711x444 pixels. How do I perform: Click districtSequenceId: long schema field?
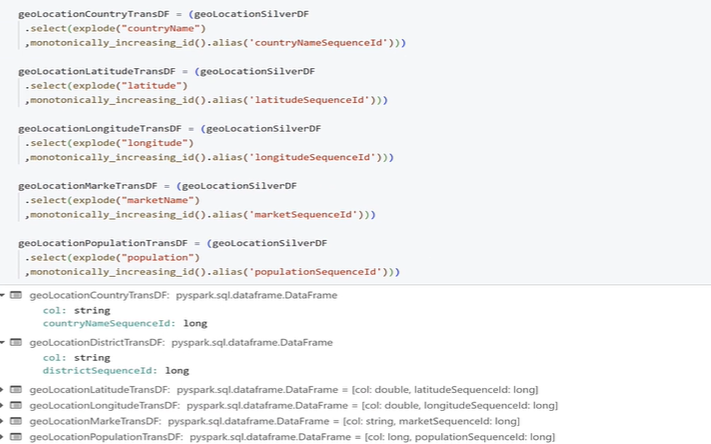pyautogui.click(x=116, y=371)
